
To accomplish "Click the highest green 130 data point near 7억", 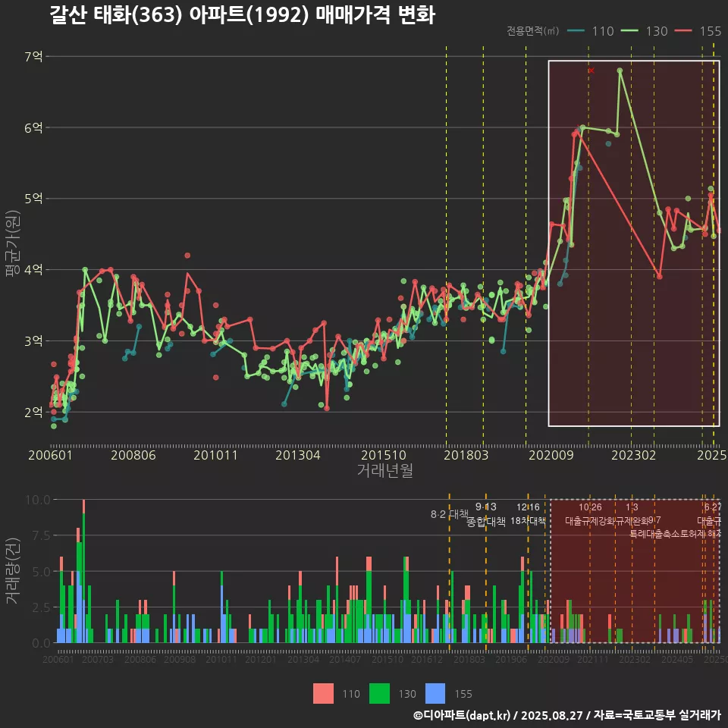I will (x=620, y=71).
